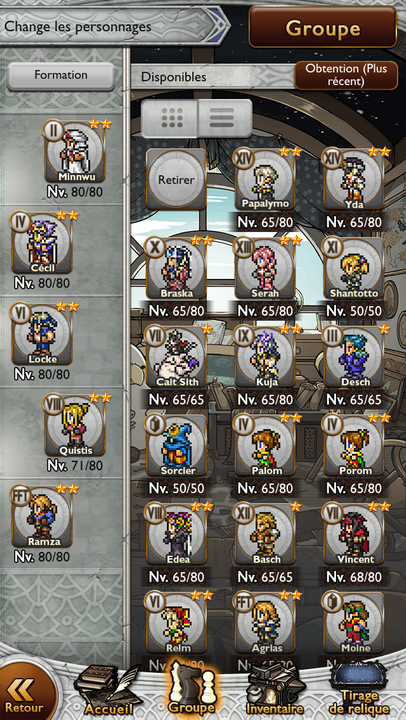This screenshot has height=720, width=406.
Task: Click the Groupe header button
Action: 322,28
